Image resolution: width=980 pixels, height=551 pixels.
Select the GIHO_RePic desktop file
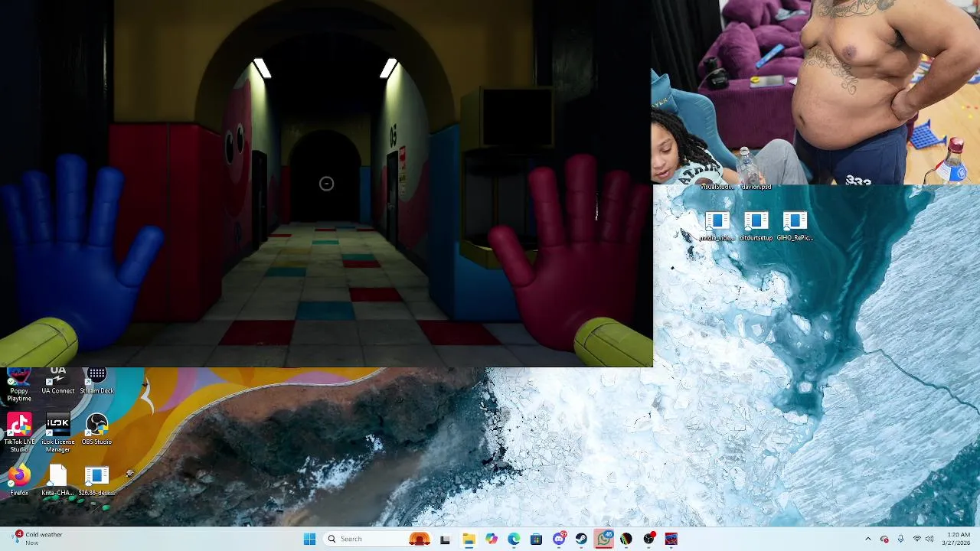[795, 227]
